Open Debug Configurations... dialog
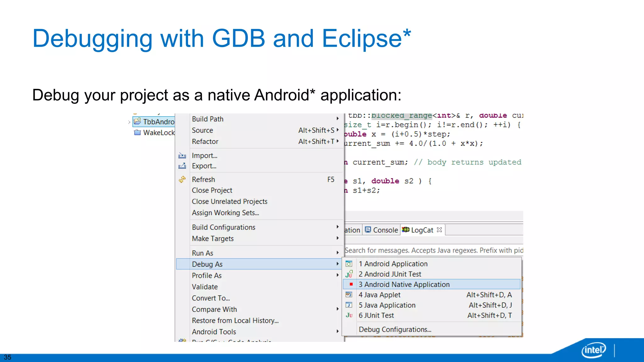The height and width of the screenshot is (362, 644). [x=432, y=329]
